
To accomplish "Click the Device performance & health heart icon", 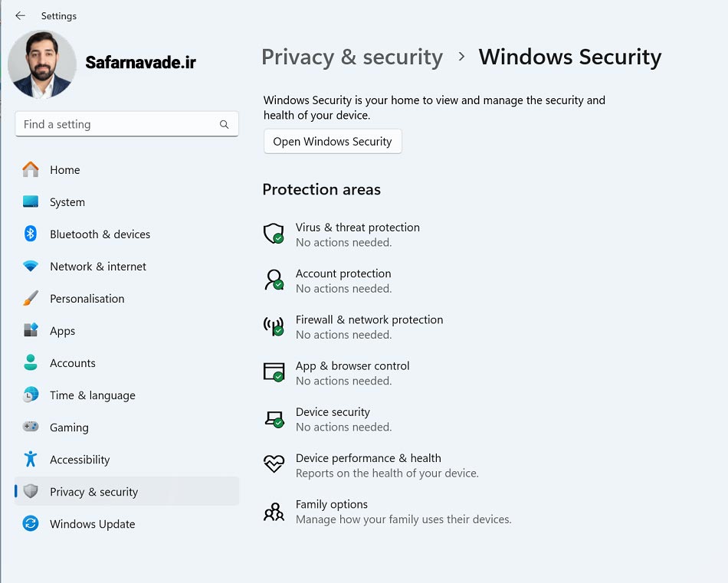I will 274,464.
